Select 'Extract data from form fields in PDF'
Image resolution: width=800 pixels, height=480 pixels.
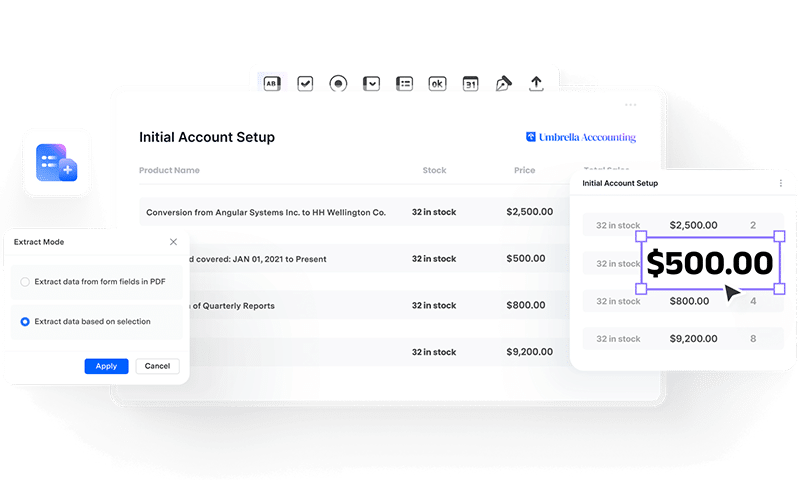25,282
